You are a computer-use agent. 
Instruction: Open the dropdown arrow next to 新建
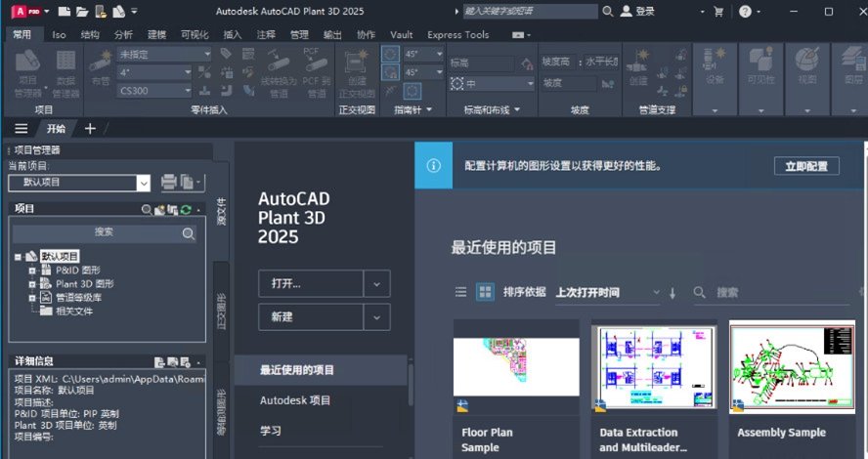(376, 317)
